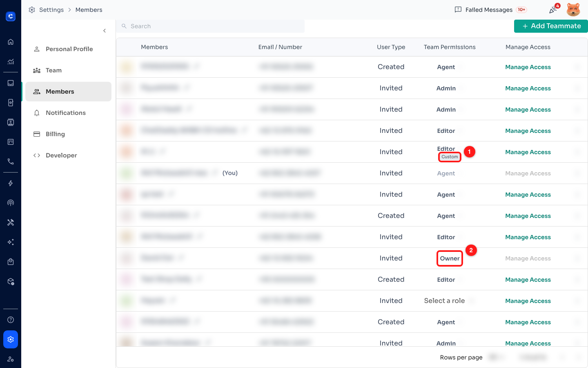Click the magnifier icon in Search
The image size is (588, 368).
click(124, 26)
